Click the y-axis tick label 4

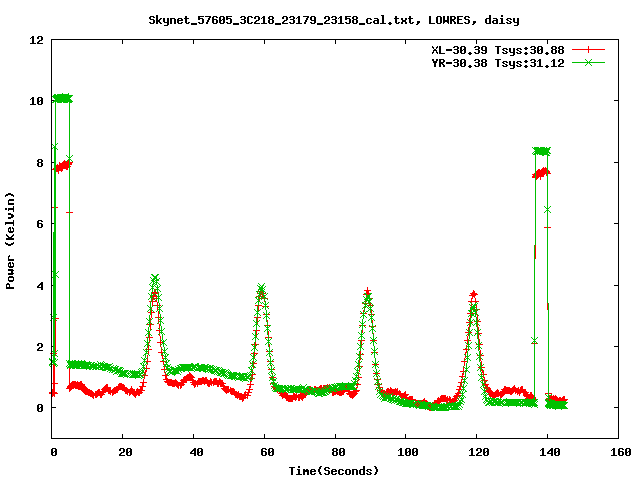pyautogui.click(x=40, y=285)
